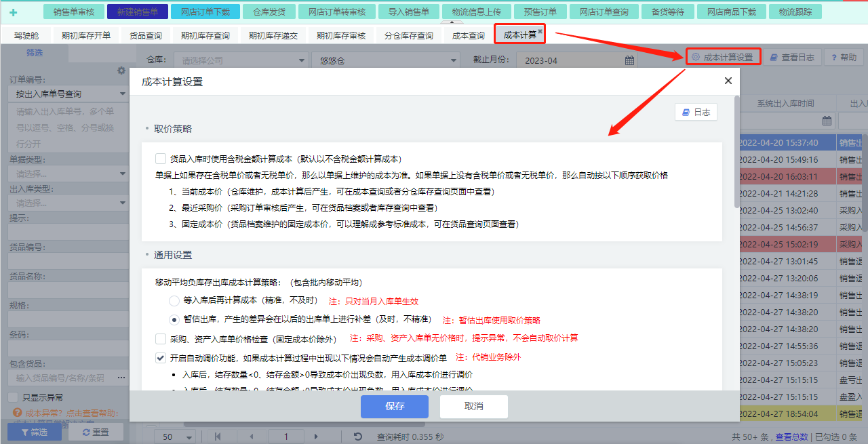Screen dimensions: 868x444
Task: Select 暂估出库 radio option
Action: 174,319
